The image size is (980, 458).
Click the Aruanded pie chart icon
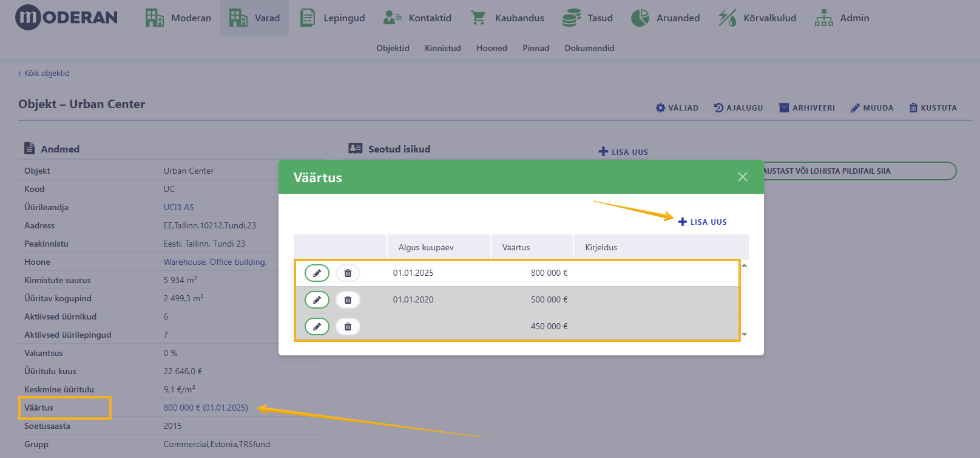click(640, 18)
